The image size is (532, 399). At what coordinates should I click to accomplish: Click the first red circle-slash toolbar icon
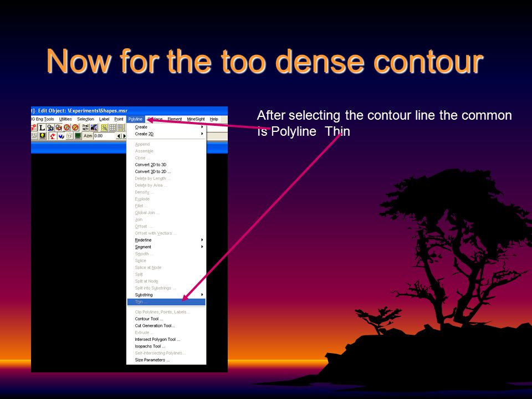coord(67,127)
